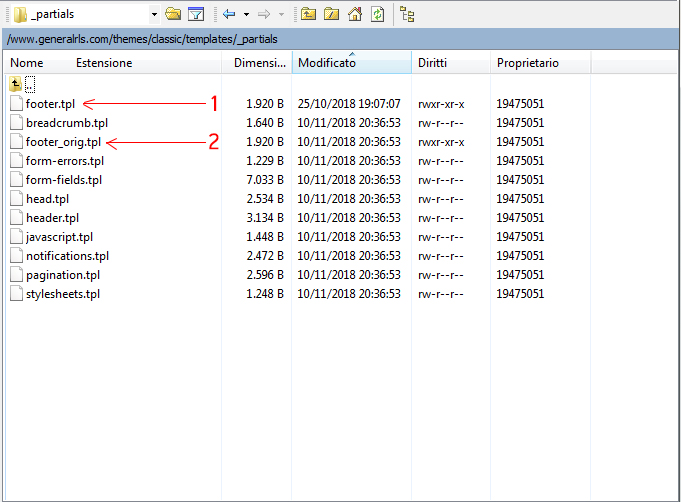
Task: Click the owner 19475051 in head.tpl row
Action: pos(520,199)
